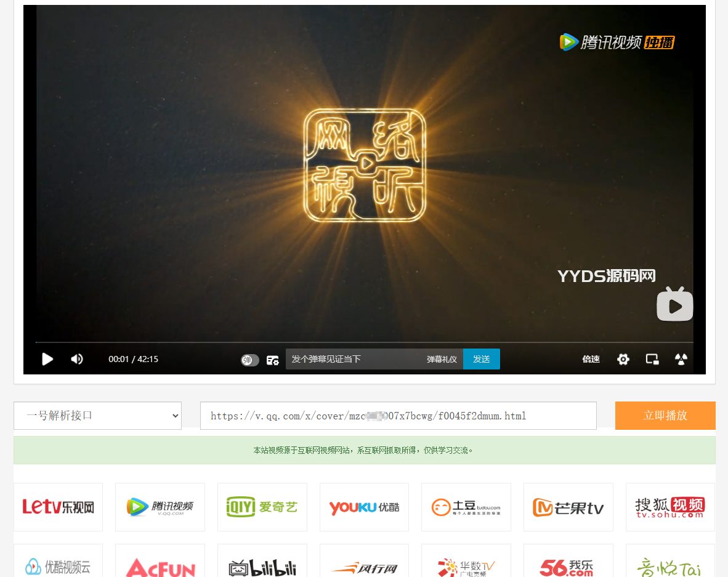The height and width of the screenshot is (577, 728).
Task: Select the 腾讯视频 logo tile
Action: pos(160,507)
